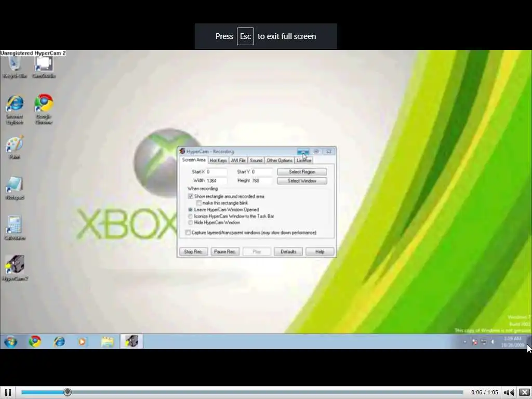Image resolution: width=532 pixels, height=399 pixels.
Task: Open the Other Options tab
Action: tap(280, 161)
